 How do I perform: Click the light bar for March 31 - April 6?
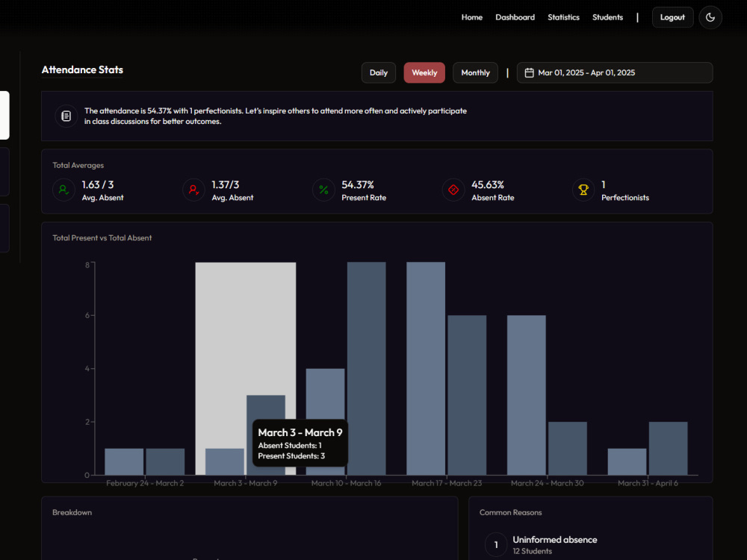coord(627,461)
